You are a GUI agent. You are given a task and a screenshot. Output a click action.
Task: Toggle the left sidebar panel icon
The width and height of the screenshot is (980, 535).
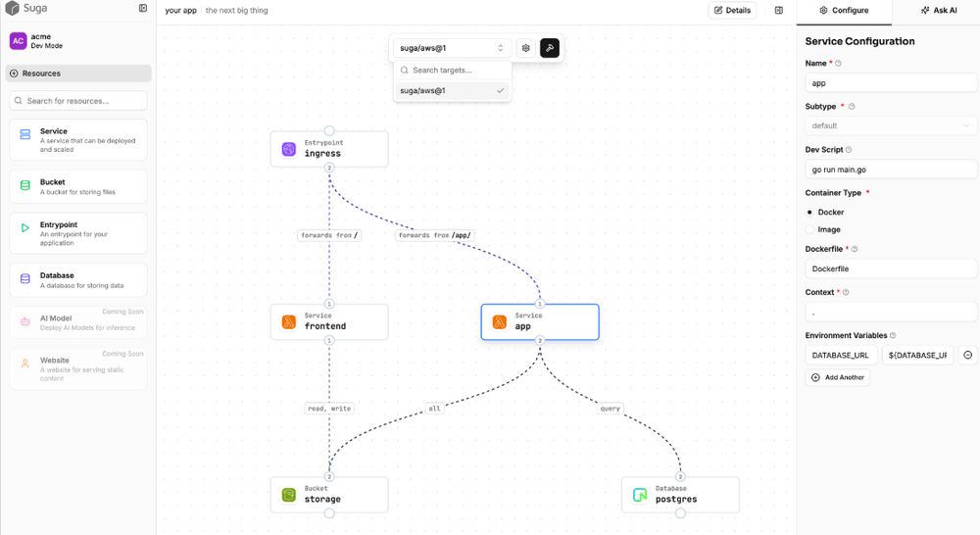(143, 9)
